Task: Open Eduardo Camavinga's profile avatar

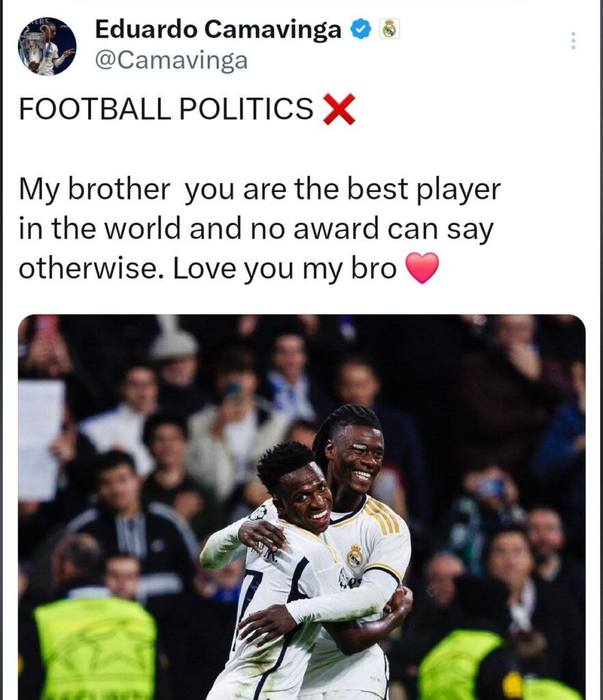Action: point(47,46)
